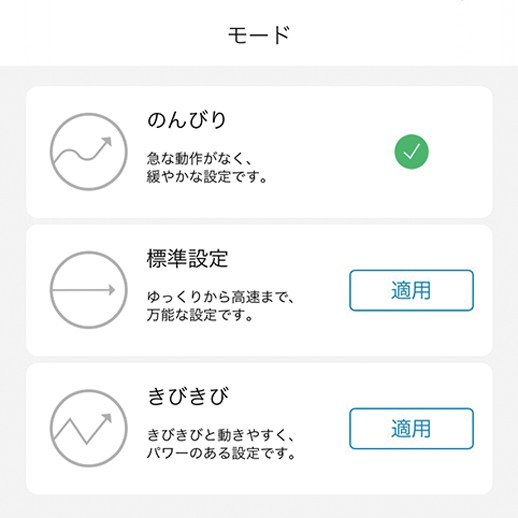
Task: Tap the straight arrow icon for 標準設定
Action: pyautogui.click(x=89, y=290)
